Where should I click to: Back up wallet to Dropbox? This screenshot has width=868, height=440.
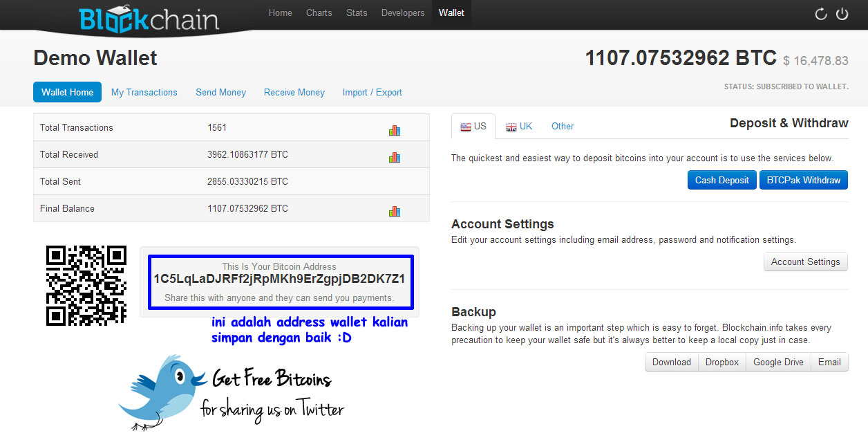722,362
